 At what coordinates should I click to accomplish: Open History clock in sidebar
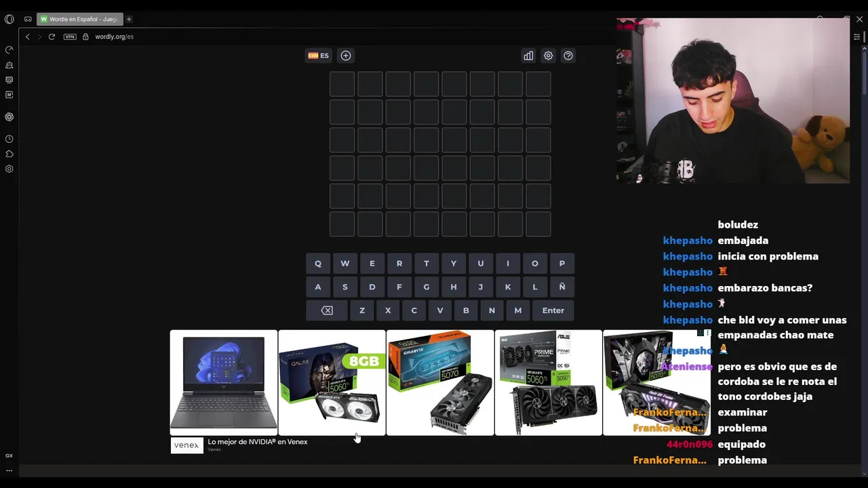pos(9,139)
